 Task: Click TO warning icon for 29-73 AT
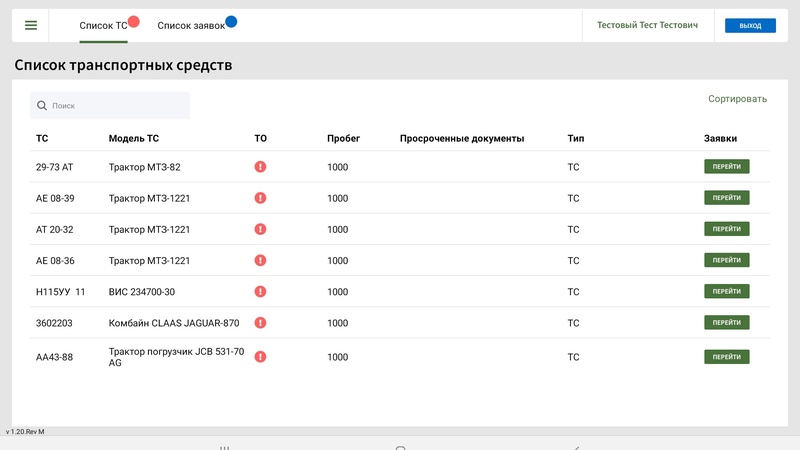tap(260, 167)
